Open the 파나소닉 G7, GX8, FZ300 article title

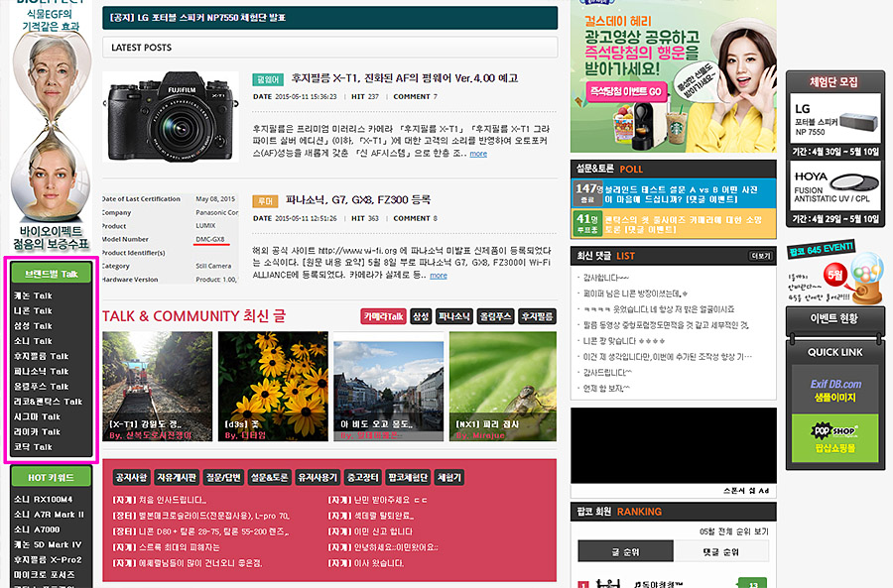(x=358, y=199)
